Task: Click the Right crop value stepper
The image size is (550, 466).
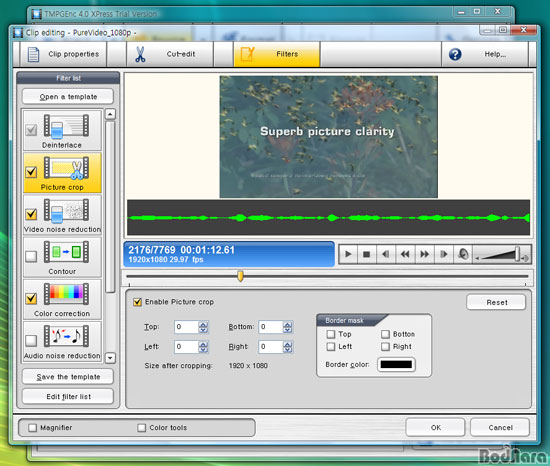Action: tap(287, 347)
